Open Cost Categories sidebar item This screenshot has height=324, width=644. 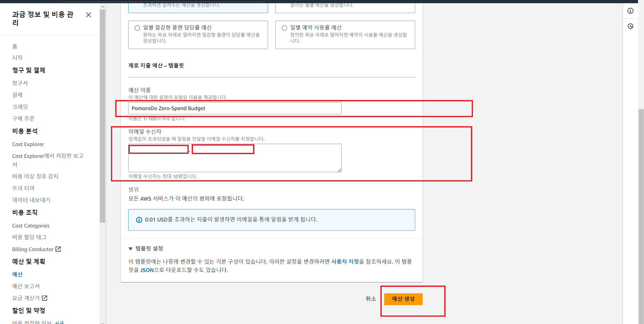31,226
